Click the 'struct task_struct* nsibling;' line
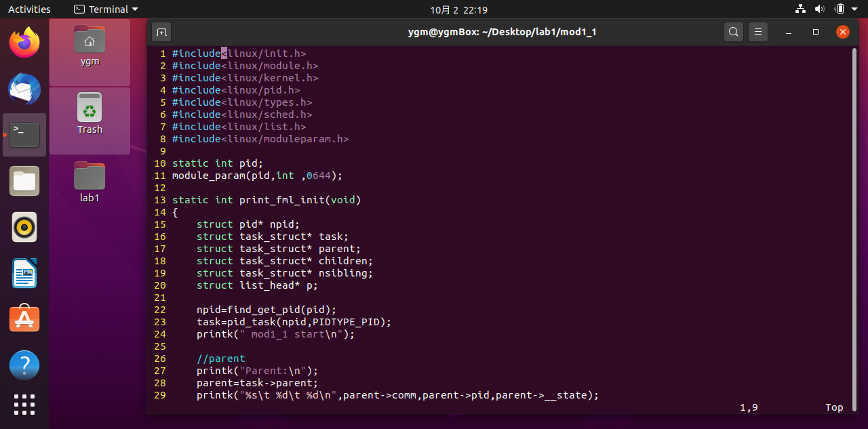The width and height of the screenshot is (868, 429). (x=285, y=273)
